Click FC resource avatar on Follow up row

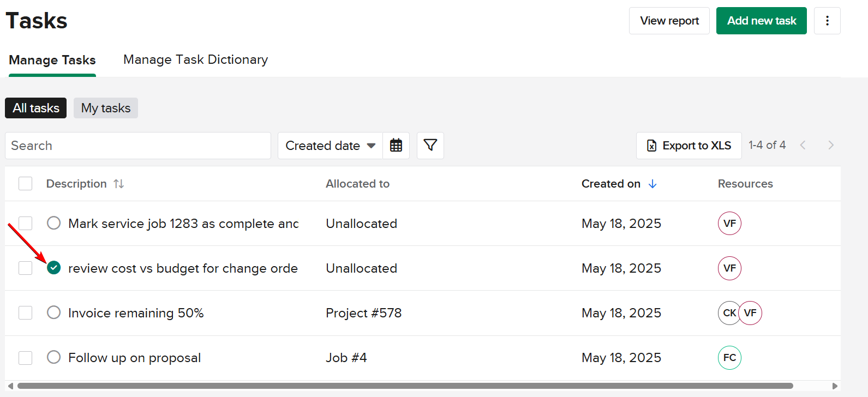point(729,358)
